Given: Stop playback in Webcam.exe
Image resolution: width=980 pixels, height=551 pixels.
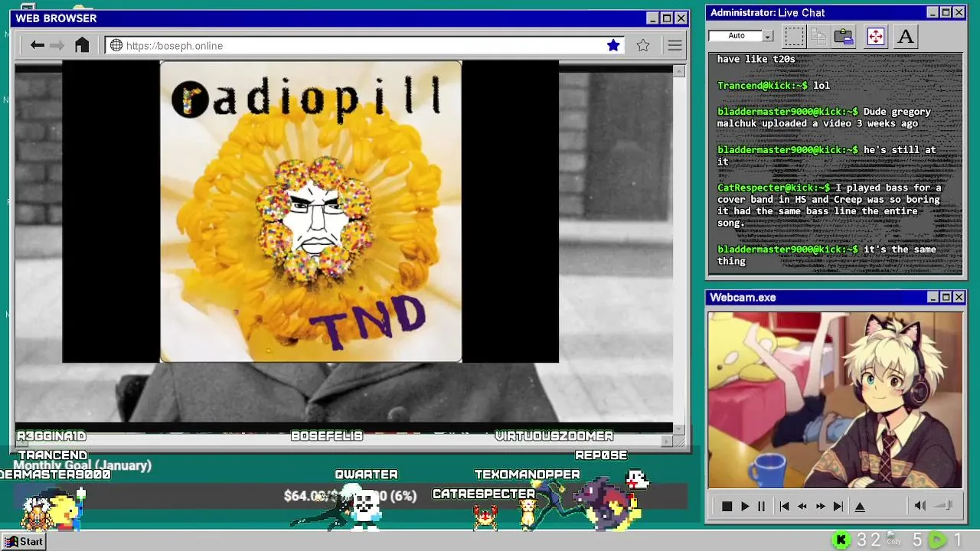Looking at the screenshot, I should point(727,506).
